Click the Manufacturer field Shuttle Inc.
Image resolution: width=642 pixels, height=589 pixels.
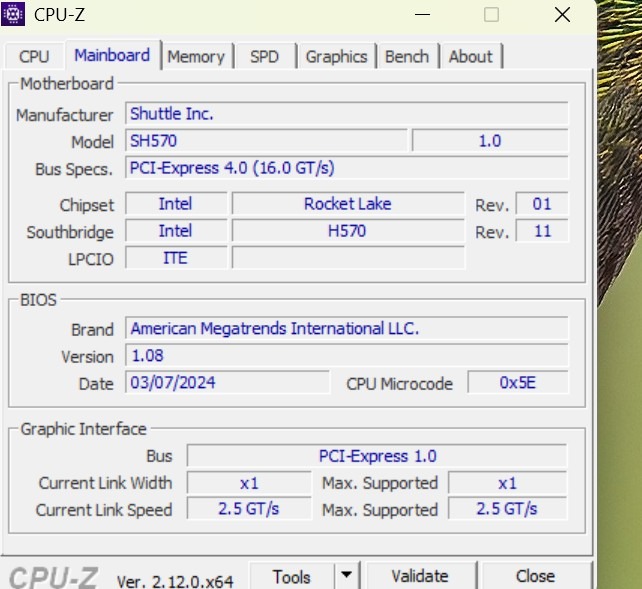pyautogui.click(x=347, y=113)
